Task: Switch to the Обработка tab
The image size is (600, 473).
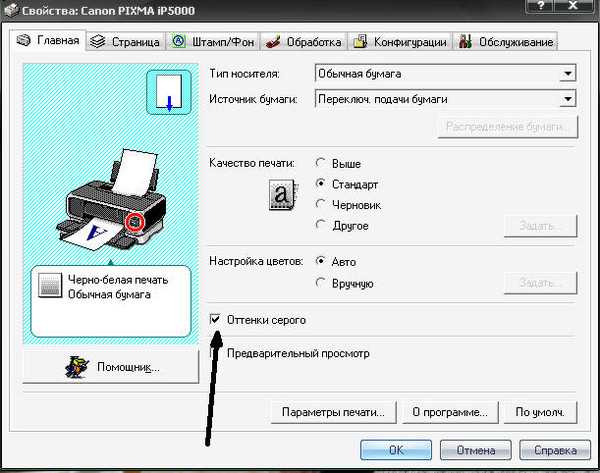Action: [303, 41]
